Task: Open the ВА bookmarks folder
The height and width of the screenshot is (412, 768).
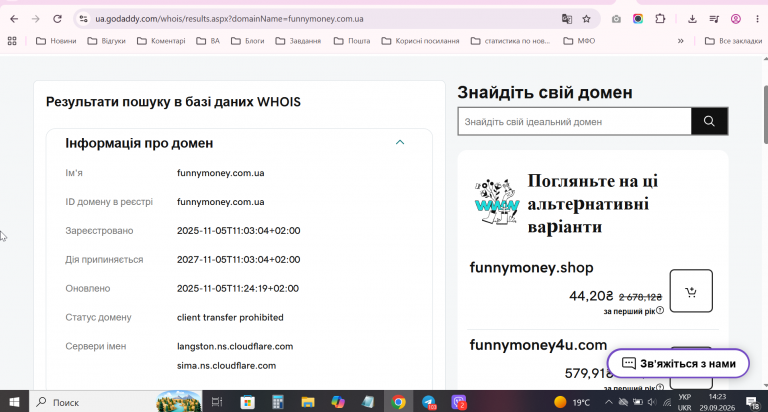Action: click(208, 41)
